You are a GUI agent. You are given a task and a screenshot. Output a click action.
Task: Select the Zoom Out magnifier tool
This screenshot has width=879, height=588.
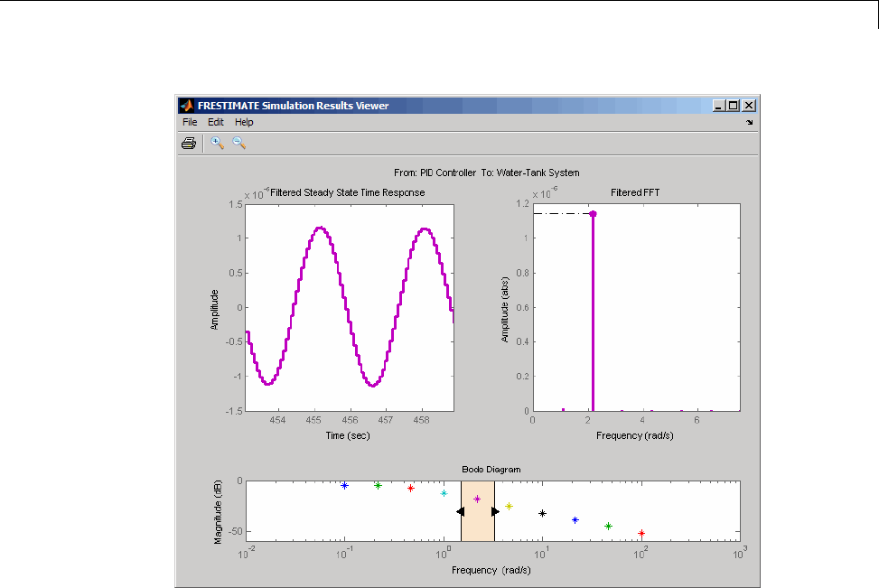pyautogui.click(x=239, y=143)
